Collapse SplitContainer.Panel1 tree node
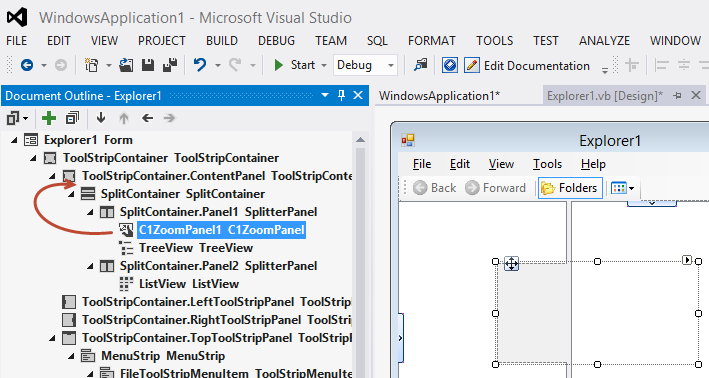The image size is (709, 378). 90,212
